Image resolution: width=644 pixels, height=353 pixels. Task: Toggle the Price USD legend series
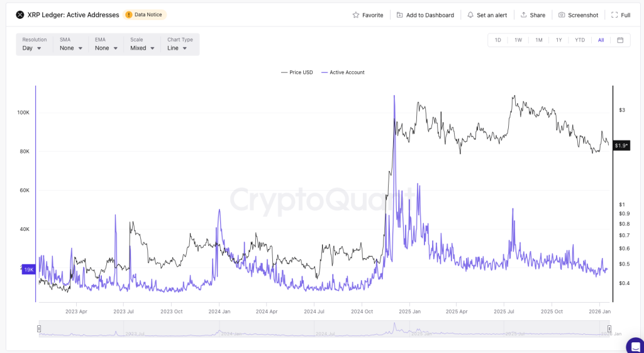point(297,72)
